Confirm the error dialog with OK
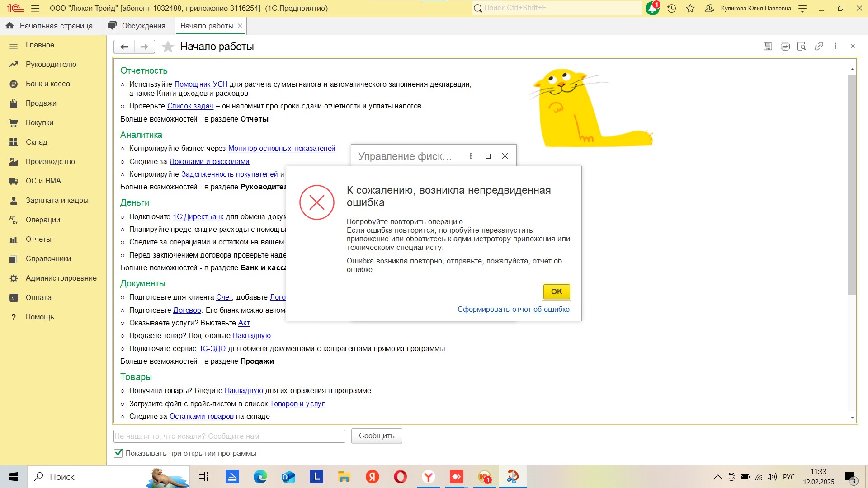The width and height of the screenshot is (868, 488). pos(557,291)
